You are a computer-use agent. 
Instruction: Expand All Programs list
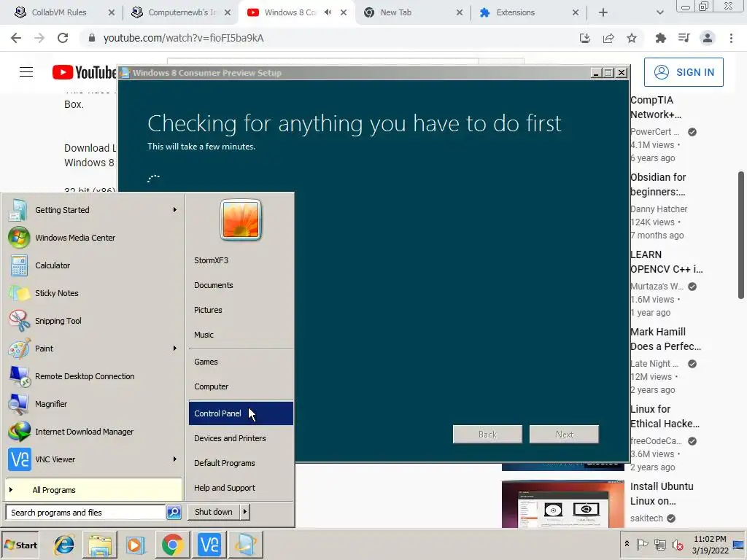(93, 490)
